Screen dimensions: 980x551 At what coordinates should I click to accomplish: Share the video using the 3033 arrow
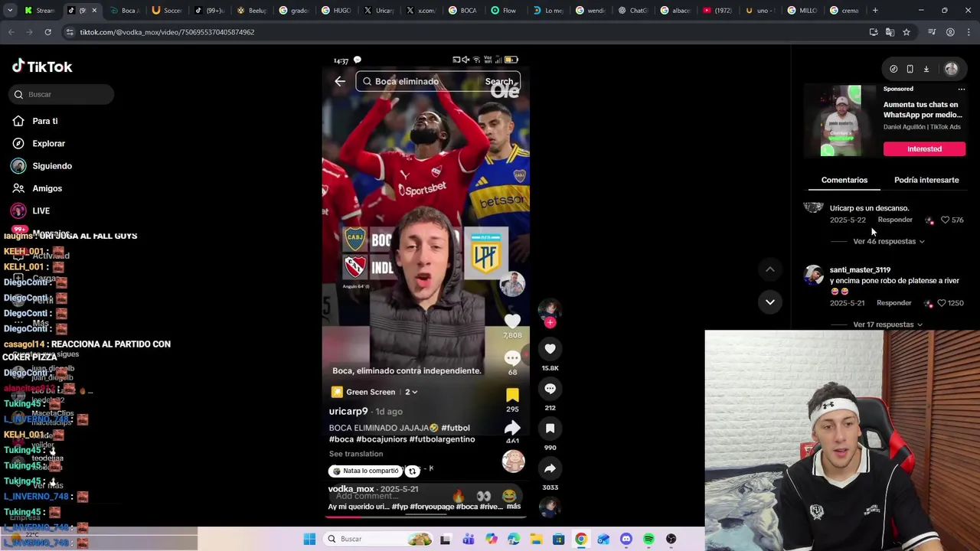[550, 468]
